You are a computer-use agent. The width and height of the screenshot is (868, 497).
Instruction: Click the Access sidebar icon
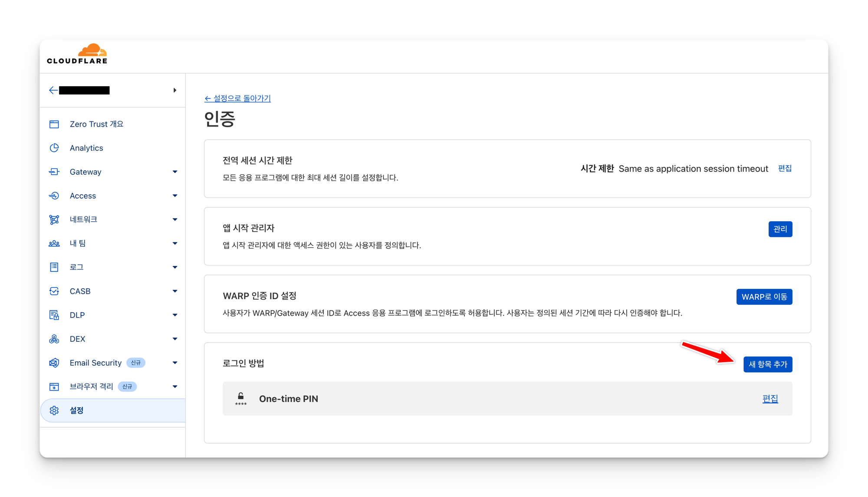click(54, 196)
